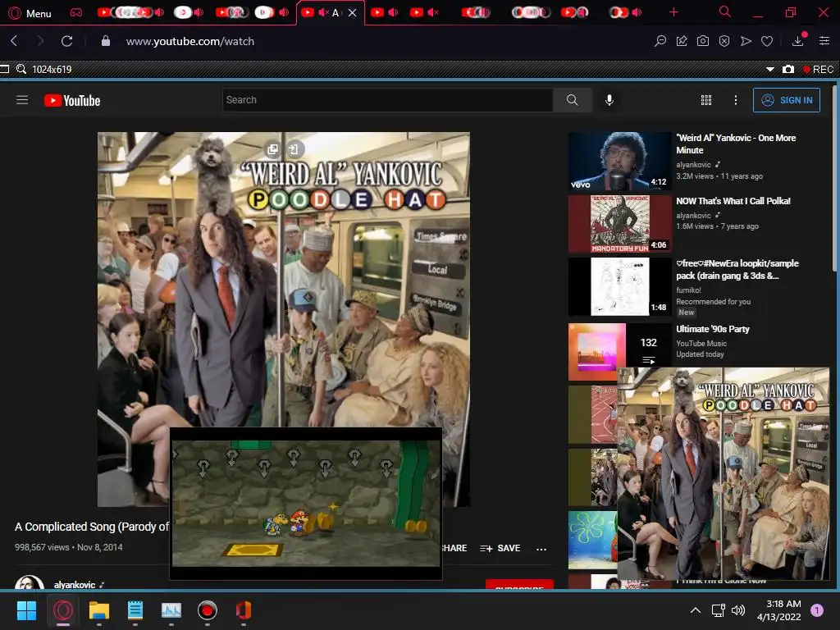Search open tabs magnifier in tab bar
The height and width of the screenshot is (630, 840).
[724, 11]
